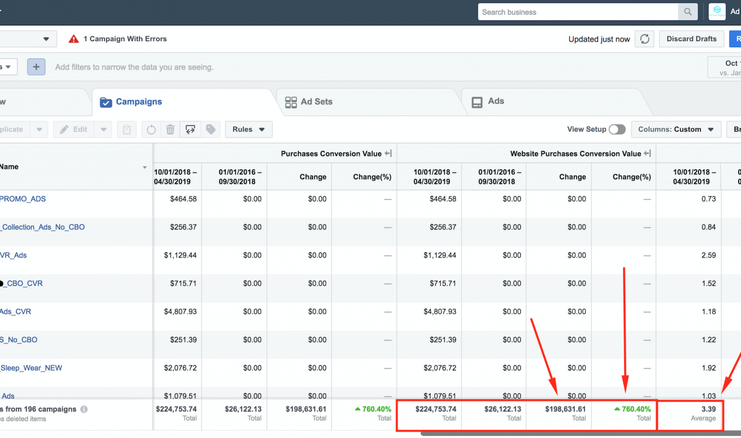The image size is (741, 438).
Task: Open the Sleep_Wear_NEW campaign link
Action: click(31, 368)
